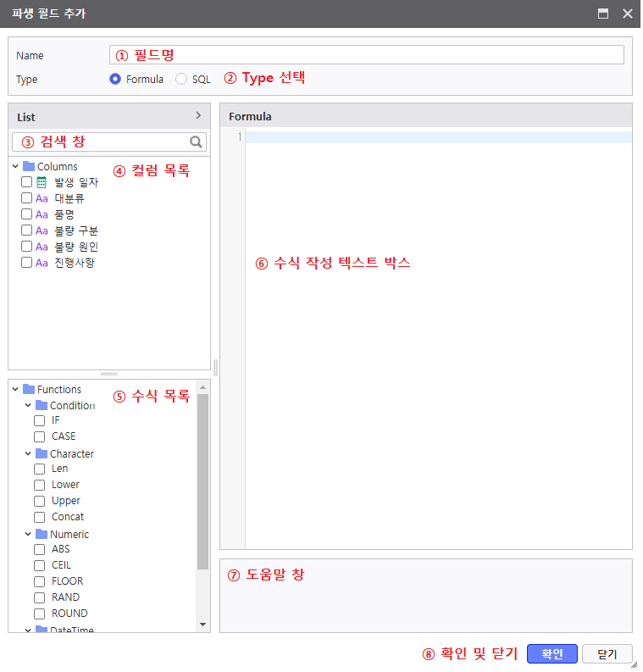This screenshot has width=643, height=672.
Task: Check the 대분류 column checkbox
Action: (27, 198)
